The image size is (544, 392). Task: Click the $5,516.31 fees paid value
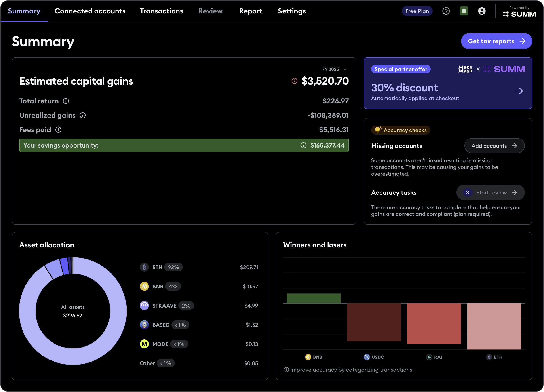(334, 130)
